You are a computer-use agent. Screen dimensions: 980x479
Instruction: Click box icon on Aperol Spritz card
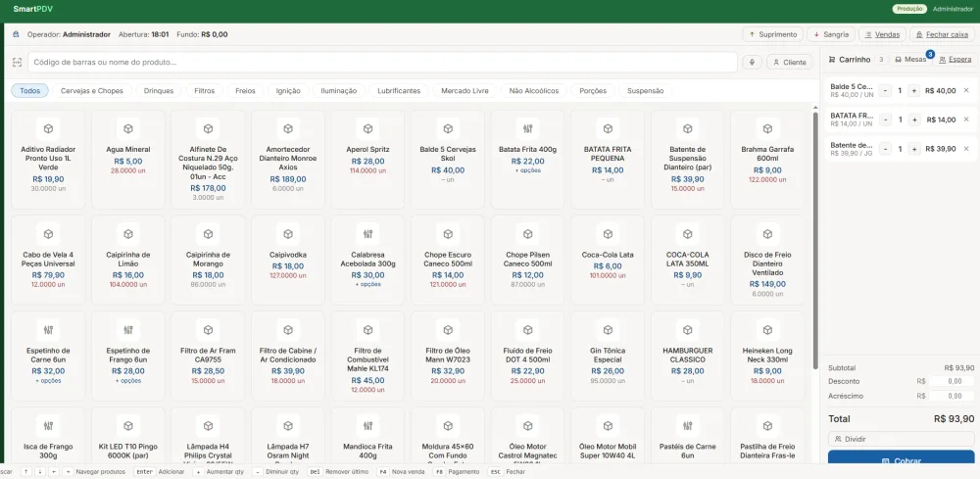368,128
